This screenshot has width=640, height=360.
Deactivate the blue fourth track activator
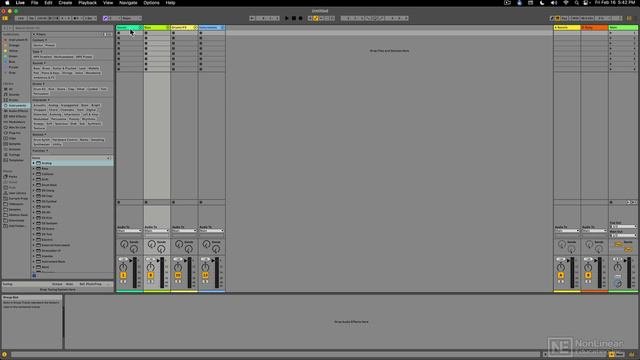coord(205,276)
